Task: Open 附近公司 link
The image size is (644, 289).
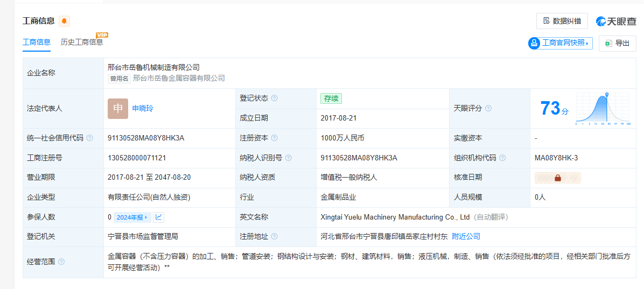Action: [x=466, y=236]
